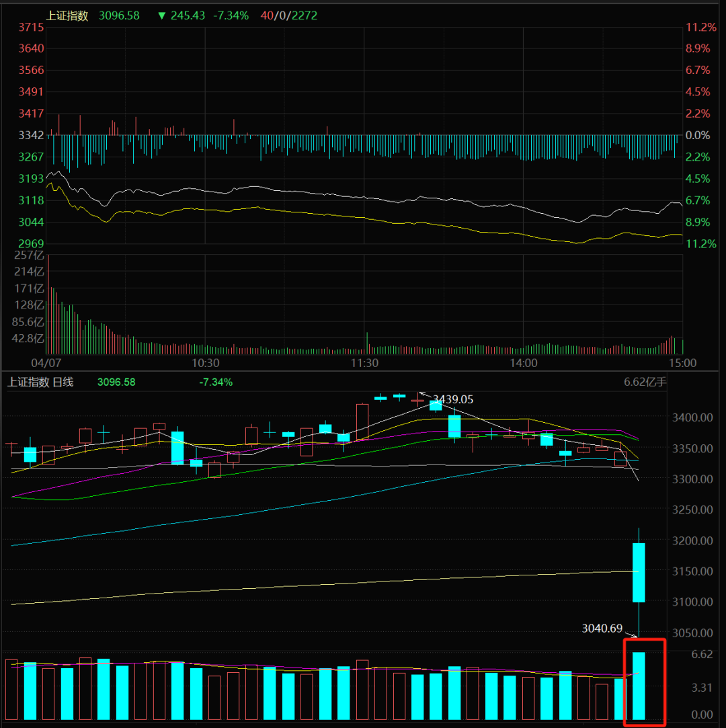Click the 3100.00 daily axis label
The height and width of the screenshot is (728, 726).
(x=692, y=602)
